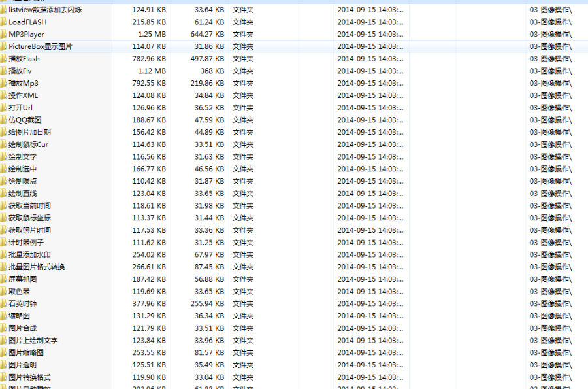
Task: Click the folder icon next to 打开Url
Action: coord(3,108)
